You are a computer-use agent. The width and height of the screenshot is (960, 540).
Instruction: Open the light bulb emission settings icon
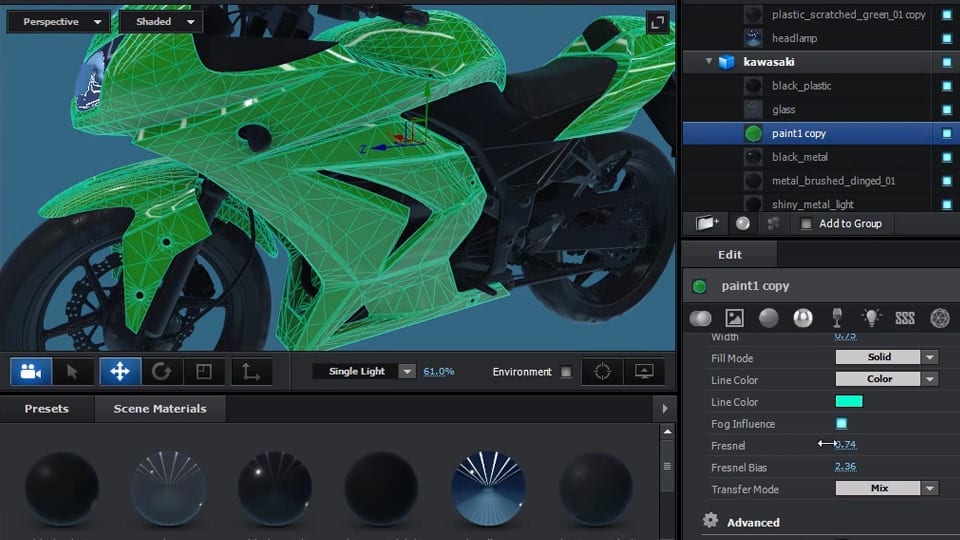tap(871, 318)
